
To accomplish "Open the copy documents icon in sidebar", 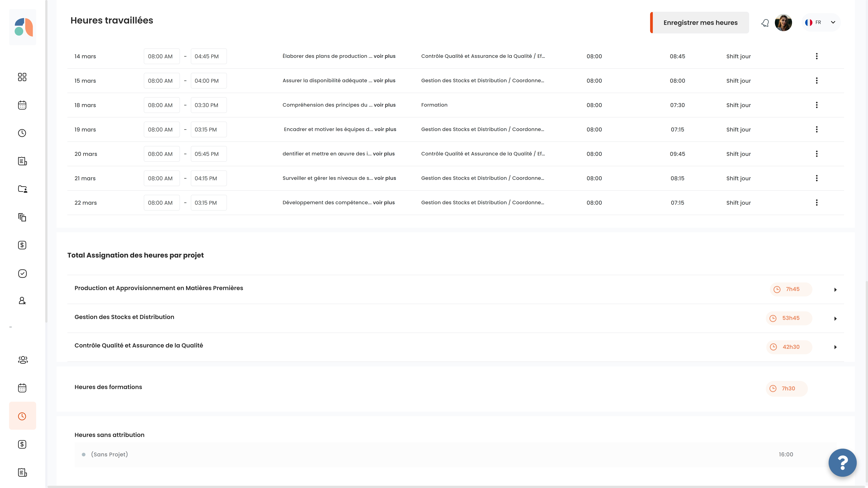I will [x=22, y=217].
